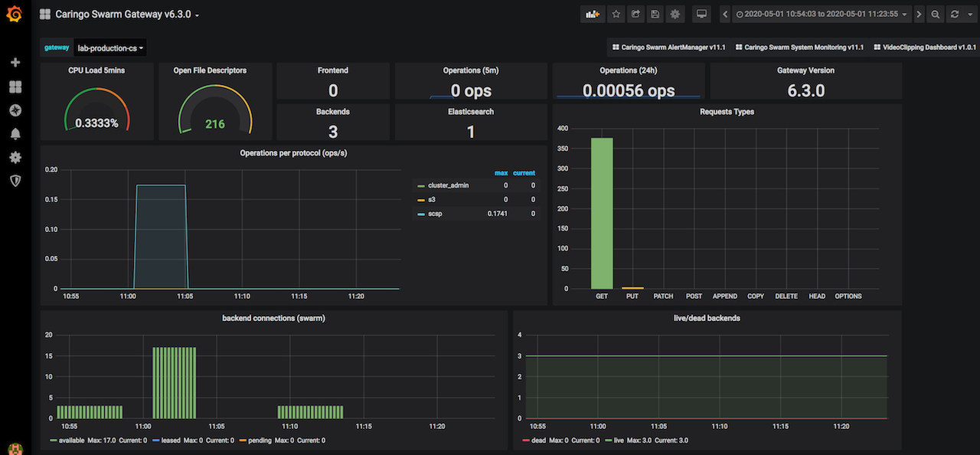Click the Save dashboard icon
Viewport: 980px width, 455px height.
(655, 14)
